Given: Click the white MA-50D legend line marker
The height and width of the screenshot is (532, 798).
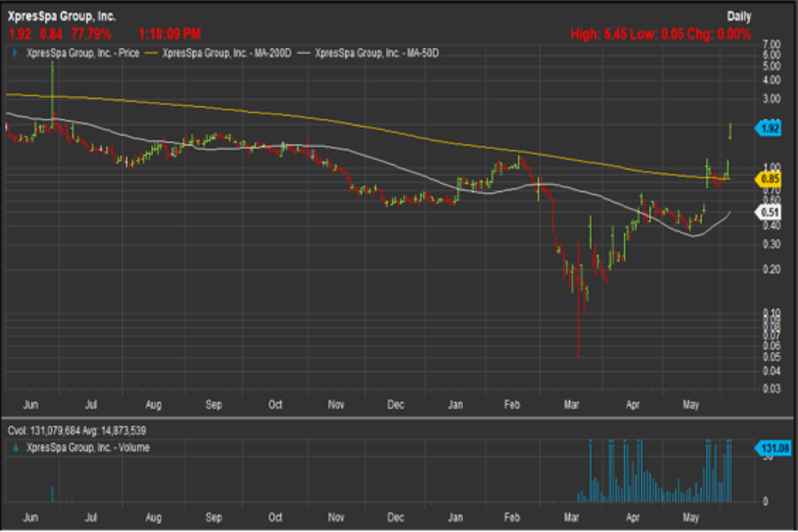Looking at the screenshot, I should 305,53.
